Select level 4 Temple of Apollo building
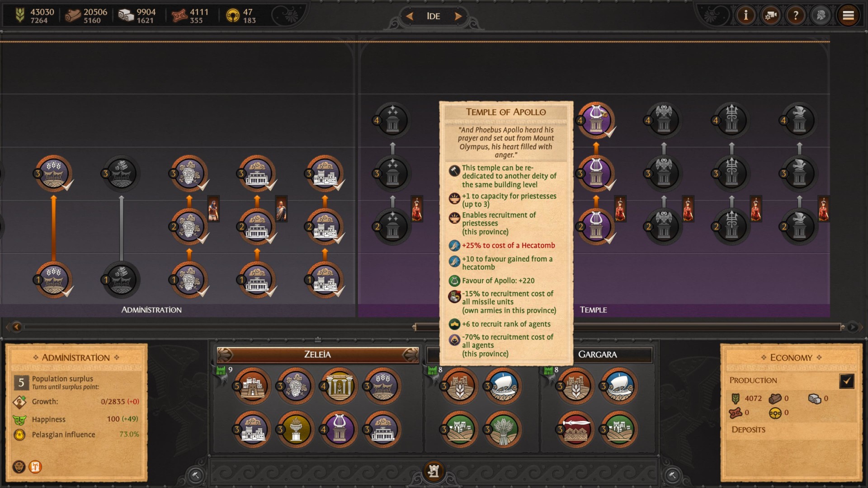This screenshot has height=488, width=868. coord(596,120)
